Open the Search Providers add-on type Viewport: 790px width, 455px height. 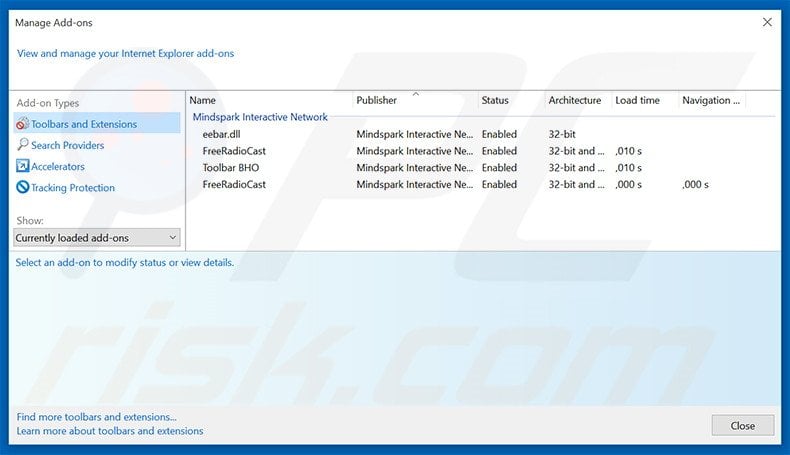pos(68,145)
